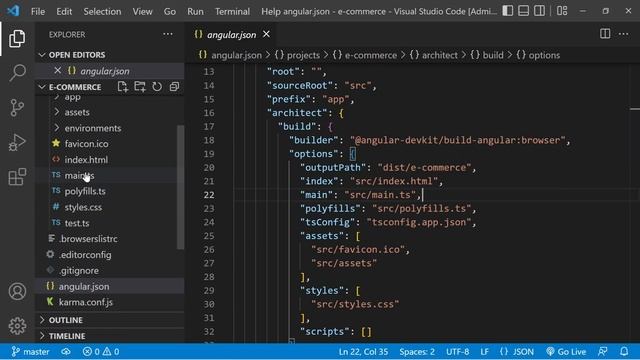This screenshot has height=360, width=640.
Task: Click UTF-8 encoding in status bar
Action: coord(457,351)
